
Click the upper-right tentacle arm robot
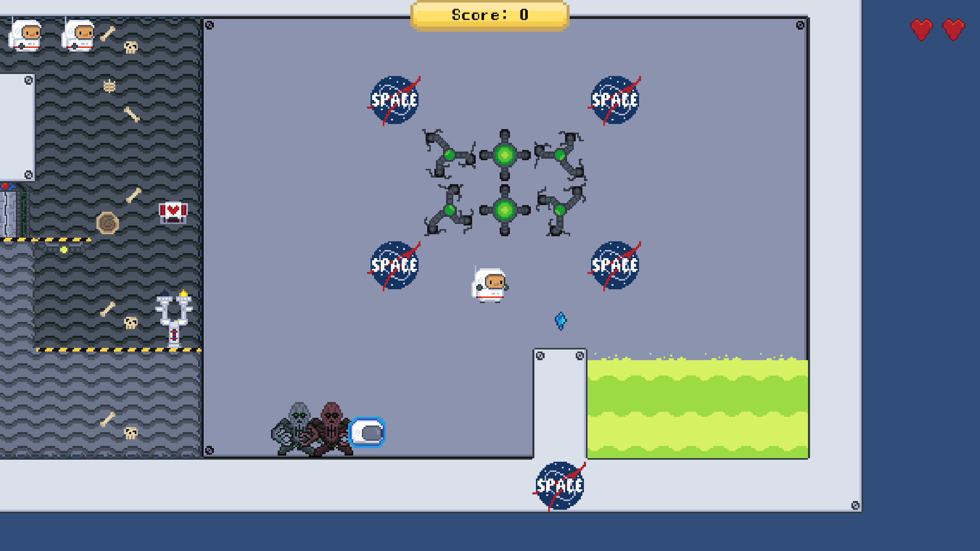tap(560, 156)
